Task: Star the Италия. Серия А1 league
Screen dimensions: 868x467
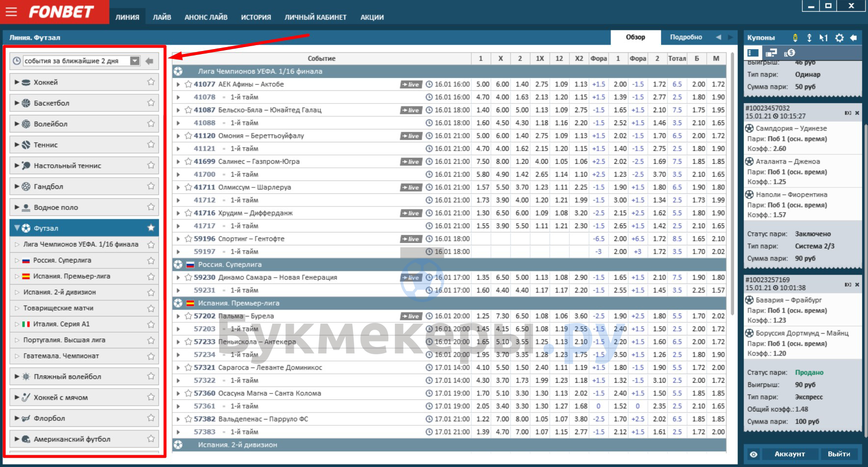Action: click(151, 324)
